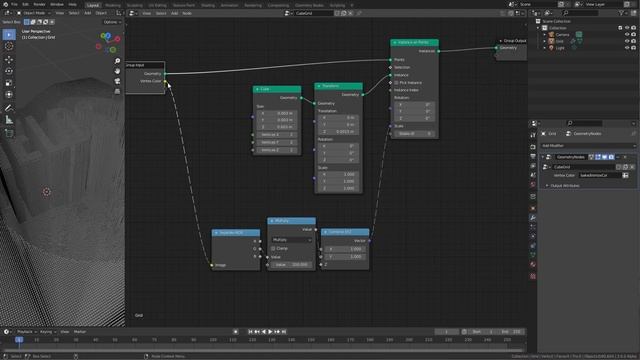640x360 pixels.
Task: Unlink the CubeGrid node group in modifier
Action: click(632, 167)
